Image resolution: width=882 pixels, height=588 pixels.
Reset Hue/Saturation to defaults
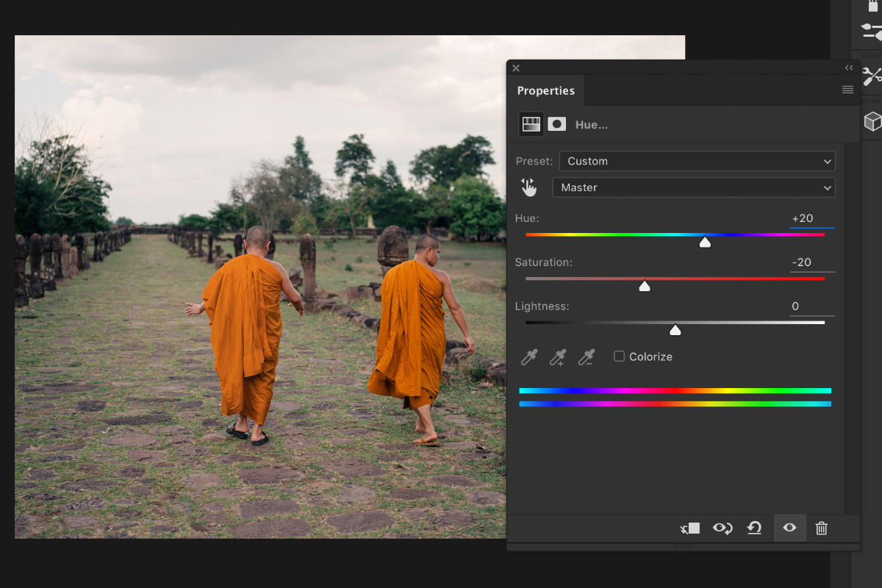(x=754, y=528)
